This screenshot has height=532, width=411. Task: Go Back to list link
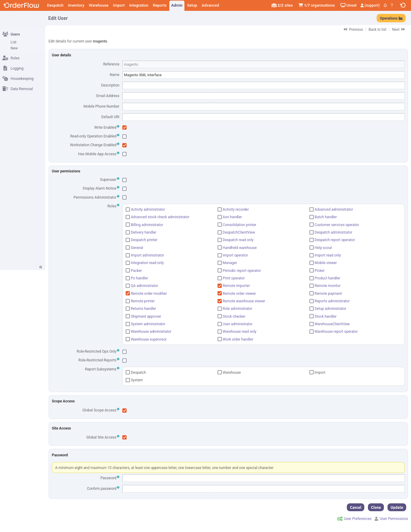click(x=377, y=30)
